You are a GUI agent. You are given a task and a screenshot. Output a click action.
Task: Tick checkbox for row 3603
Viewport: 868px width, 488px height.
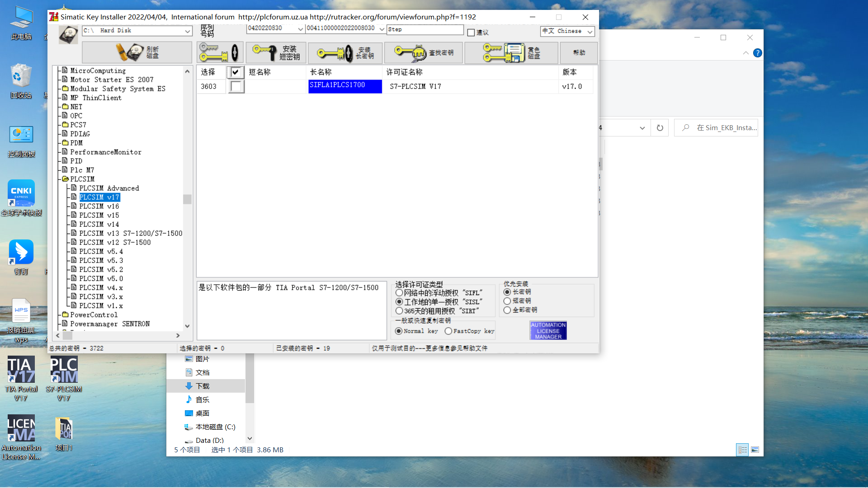tap(236, 86)
